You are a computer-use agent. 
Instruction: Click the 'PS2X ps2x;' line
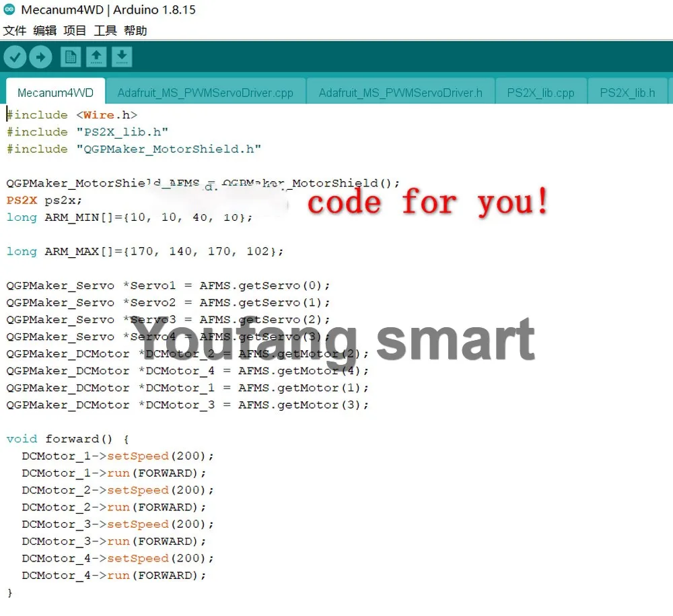pyautogui.click(x=44, y=200)
